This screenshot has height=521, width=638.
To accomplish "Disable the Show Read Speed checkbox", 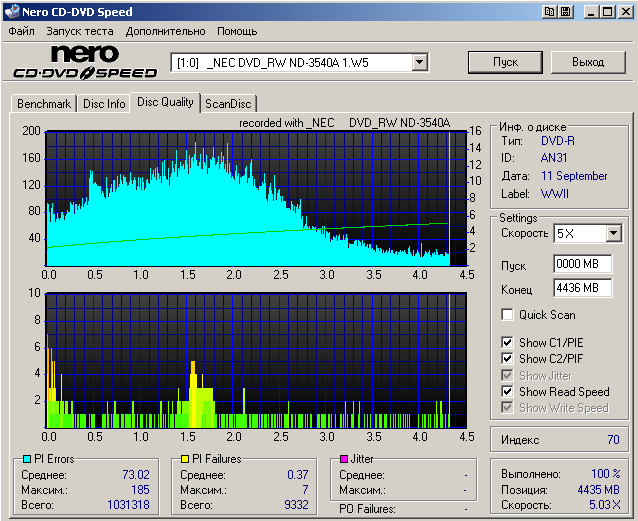I will [508, 391].
